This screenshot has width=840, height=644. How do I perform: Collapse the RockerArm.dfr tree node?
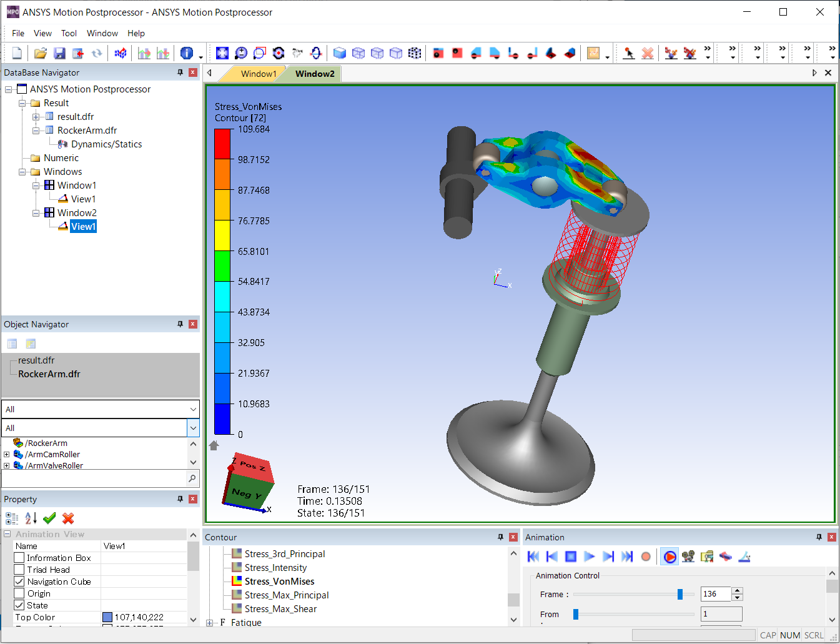pos(36,131)
